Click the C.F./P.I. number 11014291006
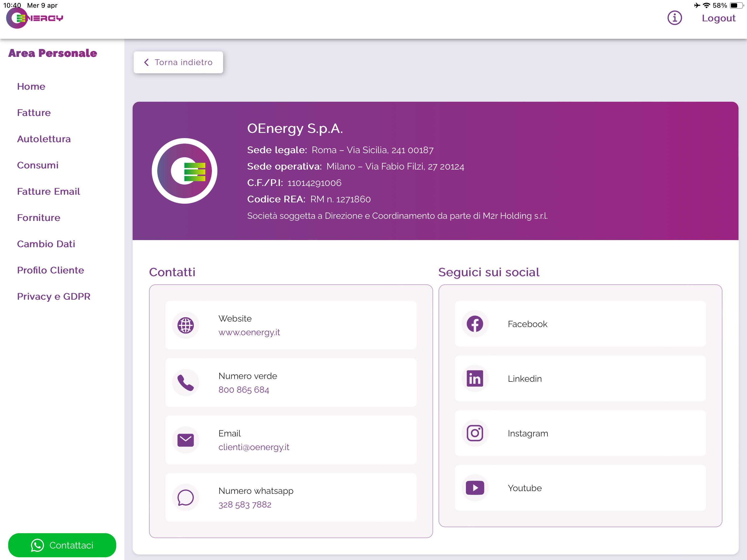The image size is (747, 560). point(314,183)
